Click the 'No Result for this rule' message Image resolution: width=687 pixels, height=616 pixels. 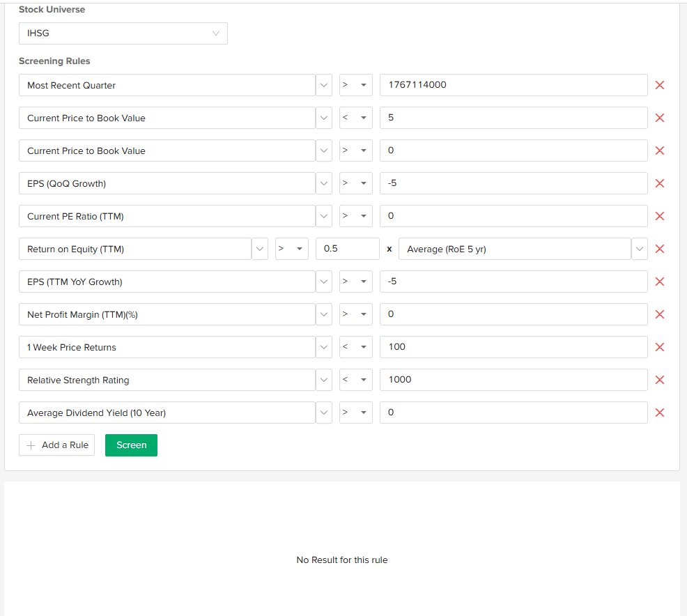pos(342,560)
